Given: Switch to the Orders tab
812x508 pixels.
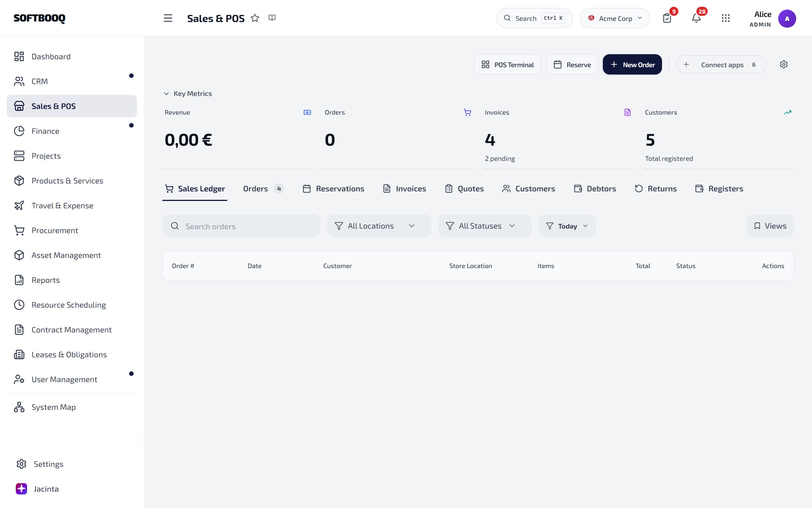Looking at the screenshot, I should [263, 189].
